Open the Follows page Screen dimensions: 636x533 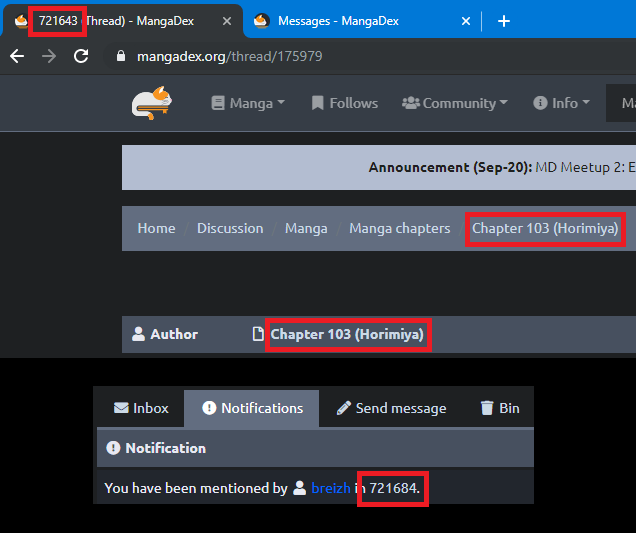coord(345,103)
